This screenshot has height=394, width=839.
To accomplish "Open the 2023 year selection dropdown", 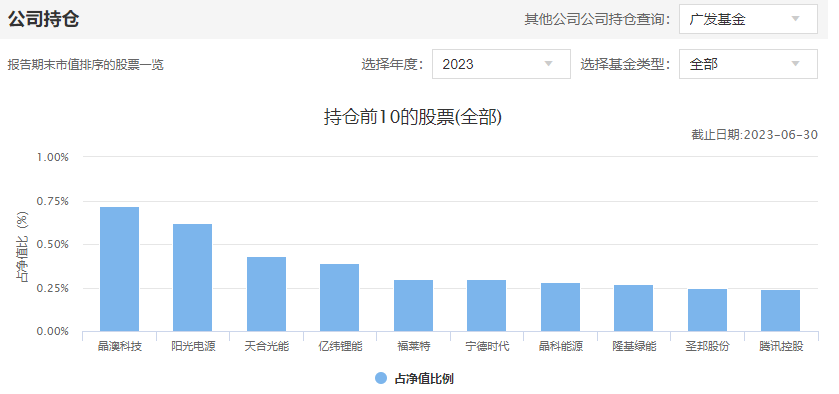I will [x=501, y=64].
